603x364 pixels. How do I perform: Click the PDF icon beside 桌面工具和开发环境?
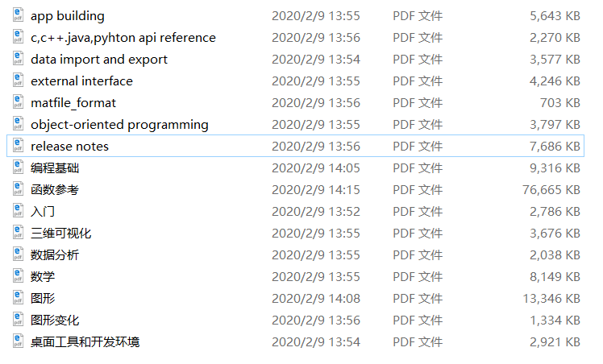click(x=19, y=341)
